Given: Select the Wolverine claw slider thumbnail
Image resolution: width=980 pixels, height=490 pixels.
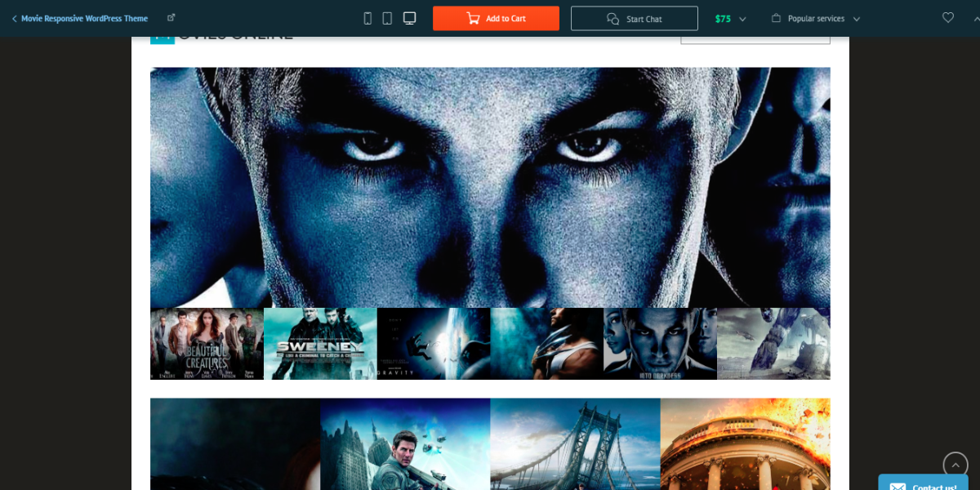Looking at the screenshot, I should 547,344.
